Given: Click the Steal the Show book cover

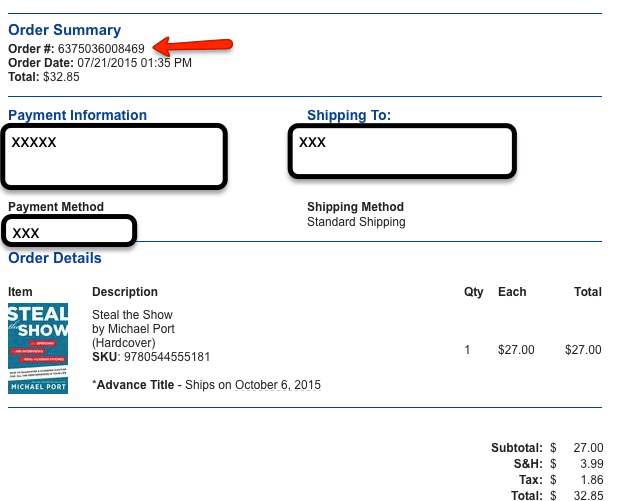Looking at the screenshot, I should pyautogui.click(x=38, y=348).
